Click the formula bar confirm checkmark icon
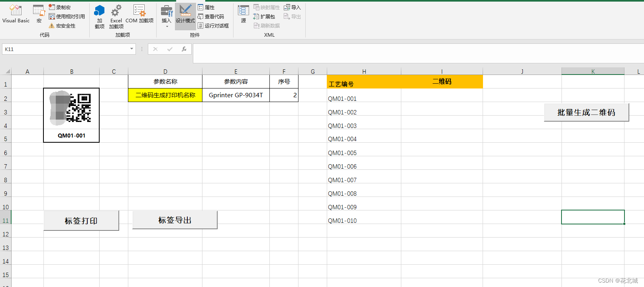Viewport: 644px width, 287px height. [170, 49]
